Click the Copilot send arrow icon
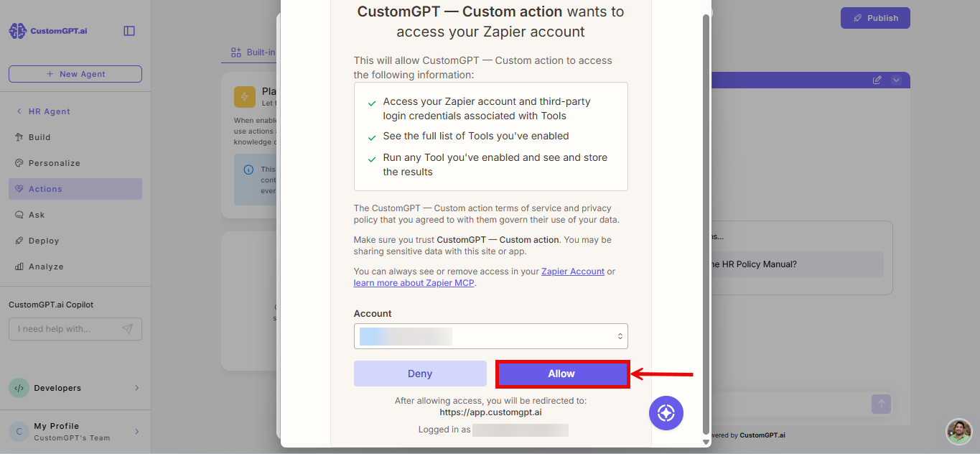The image size is (980, 454). tap(127, 329)
